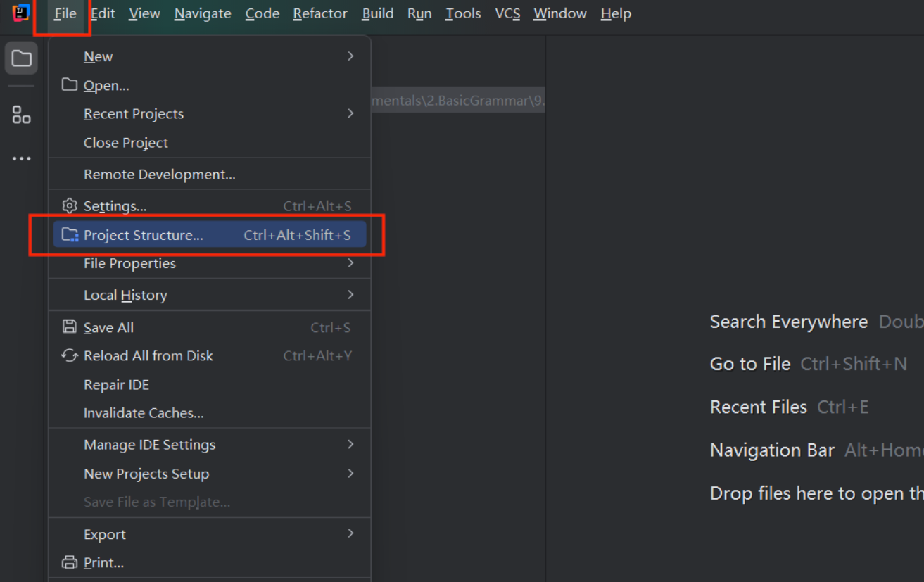Choose Print... in the File menu
The height and width of the screenshot is (582, 924).
(210, 562)
